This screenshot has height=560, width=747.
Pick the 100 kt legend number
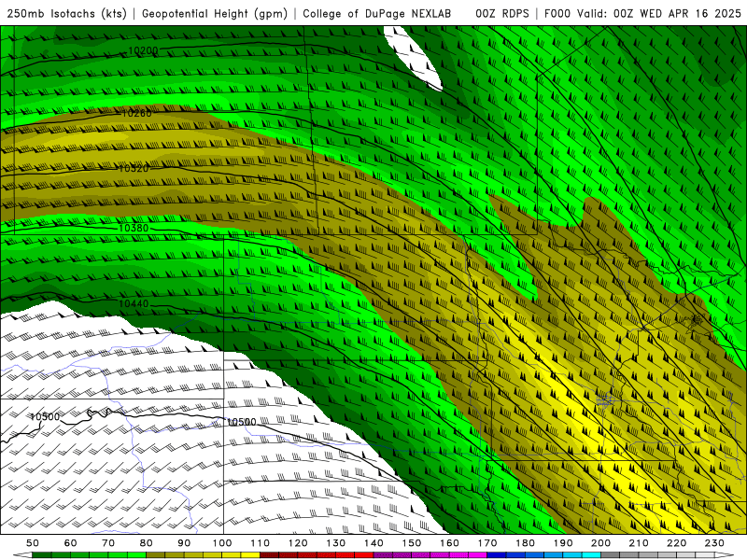(222, 543)
